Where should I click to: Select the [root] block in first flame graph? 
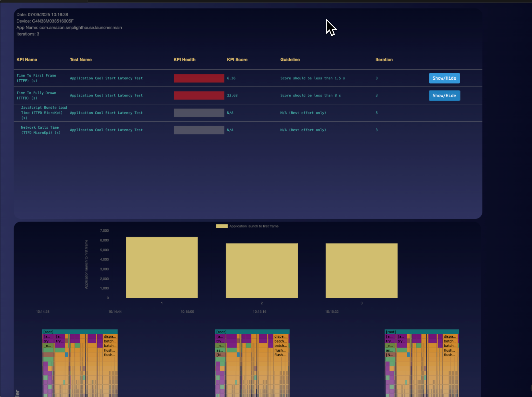(x=80, y=332)
